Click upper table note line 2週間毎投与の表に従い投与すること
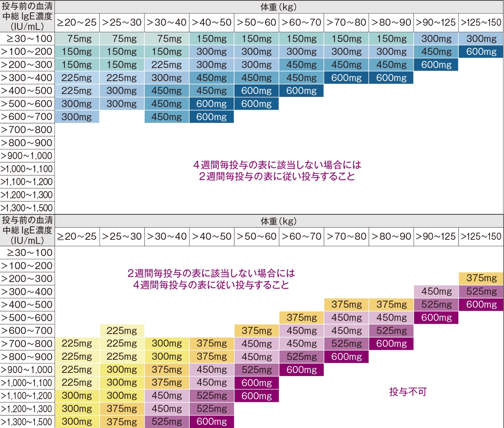Viewport: 504px width, 428px height. pyautogui.click(x=277, y=176)
